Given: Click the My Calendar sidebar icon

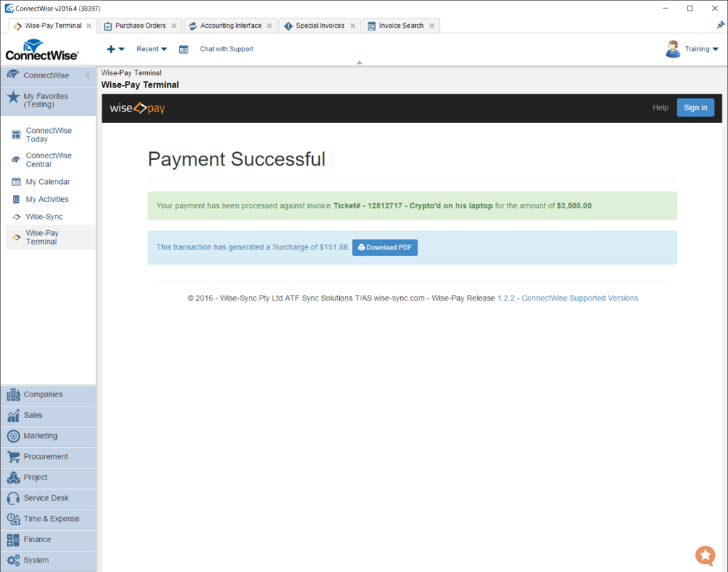Looking at the screenshot, I should click(x=16, y=182).
